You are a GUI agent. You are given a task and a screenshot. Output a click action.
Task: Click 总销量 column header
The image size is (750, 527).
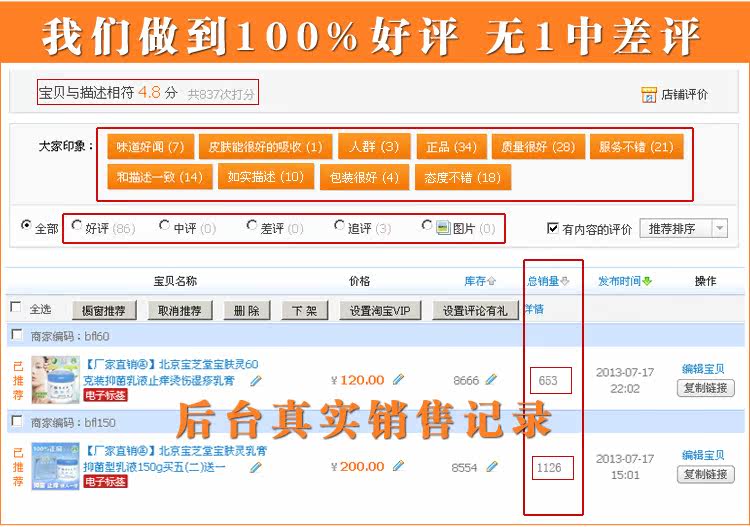click(543, 281)
